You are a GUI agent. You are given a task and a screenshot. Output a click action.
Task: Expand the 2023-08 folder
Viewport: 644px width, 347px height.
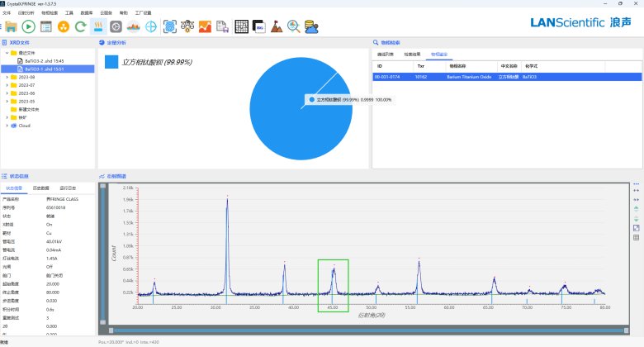(x=7, y=77)
